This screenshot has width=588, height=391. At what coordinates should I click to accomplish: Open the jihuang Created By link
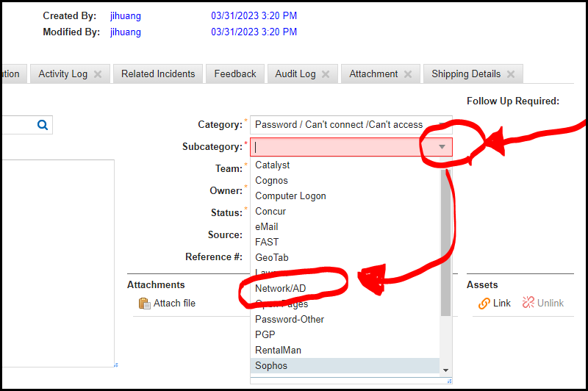point(126,15)
